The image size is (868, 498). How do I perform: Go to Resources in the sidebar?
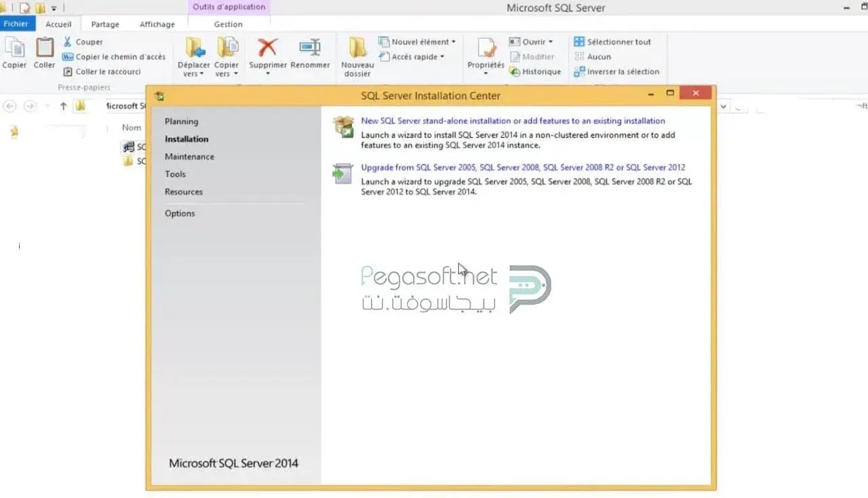[x=184, y=192]
